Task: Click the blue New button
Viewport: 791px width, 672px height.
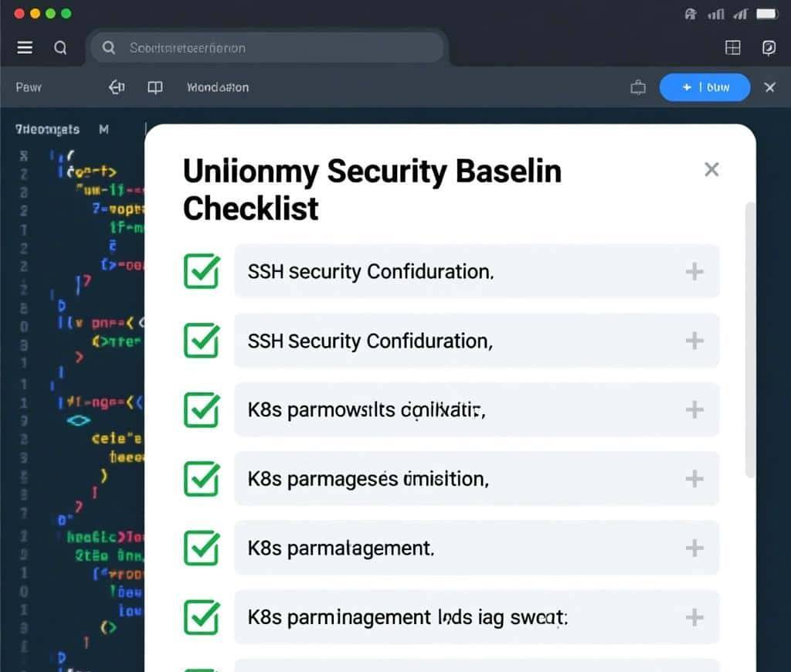Action: 704,87
